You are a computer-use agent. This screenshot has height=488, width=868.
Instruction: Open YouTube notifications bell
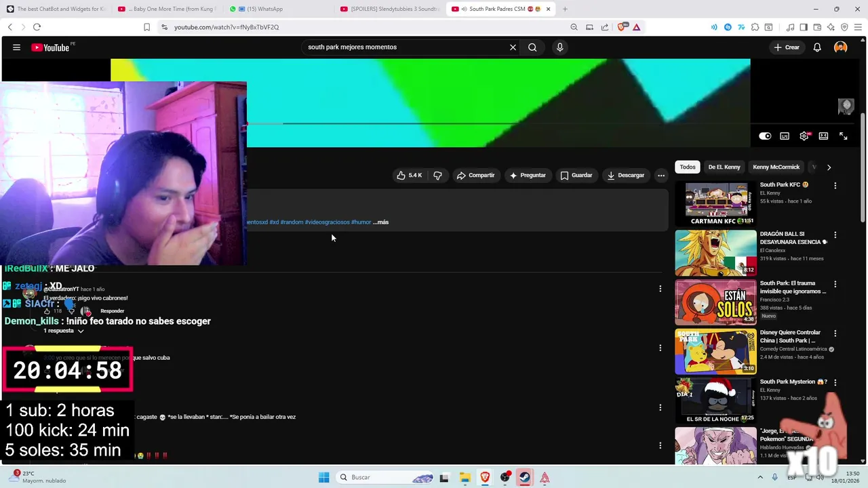817,47
